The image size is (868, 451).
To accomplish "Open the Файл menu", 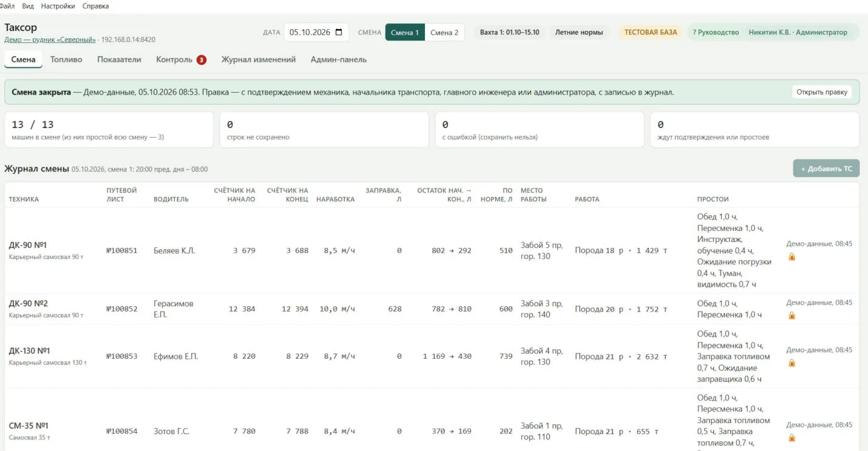I will [7, 6].
